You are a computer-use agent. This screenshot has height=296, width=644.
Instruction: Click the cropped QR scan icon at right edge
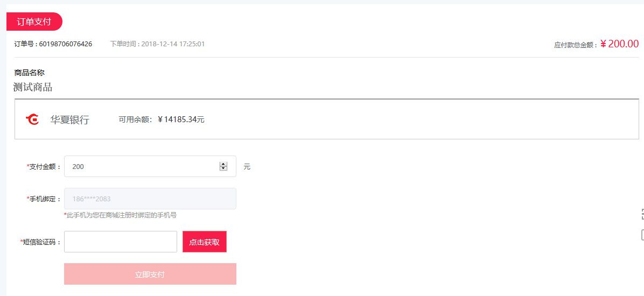tap(642, 214)
